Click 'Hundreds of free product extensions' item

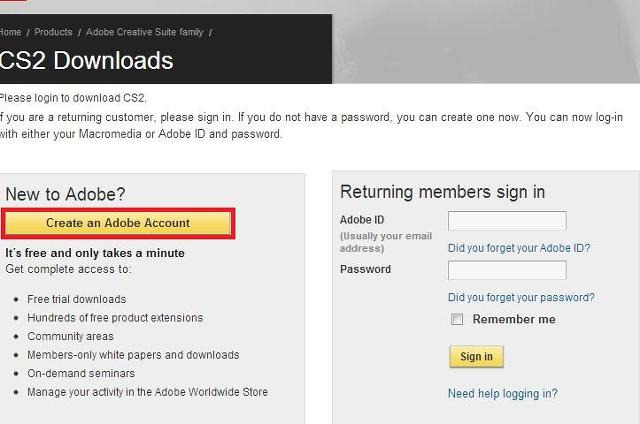pyautogui.click(x=115, y=317)
